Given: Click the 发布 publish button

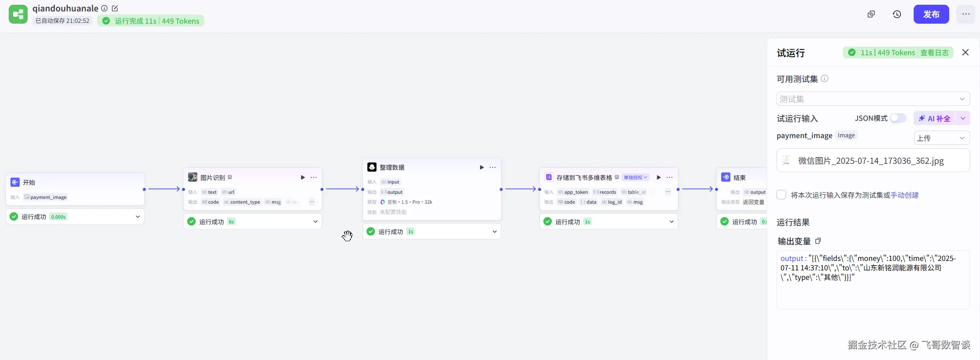Looking at the screenshot, I should coord(931,14).
